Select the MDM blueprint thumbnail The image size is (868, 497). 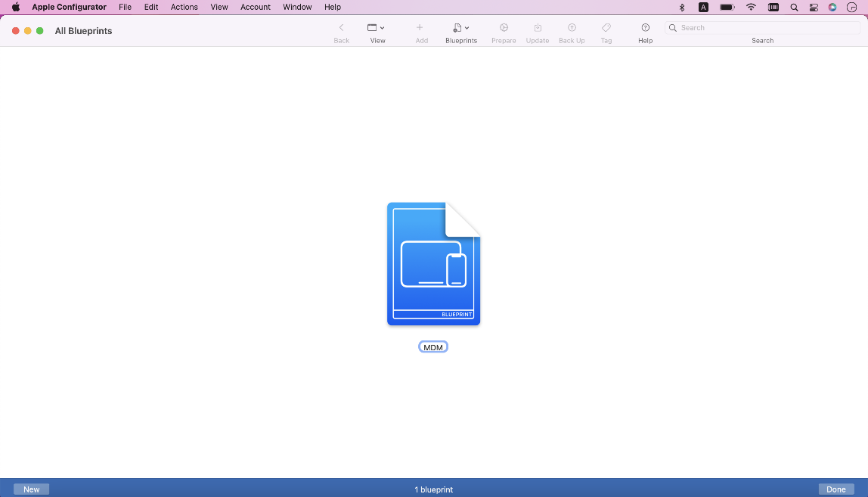tap(433, 263)
